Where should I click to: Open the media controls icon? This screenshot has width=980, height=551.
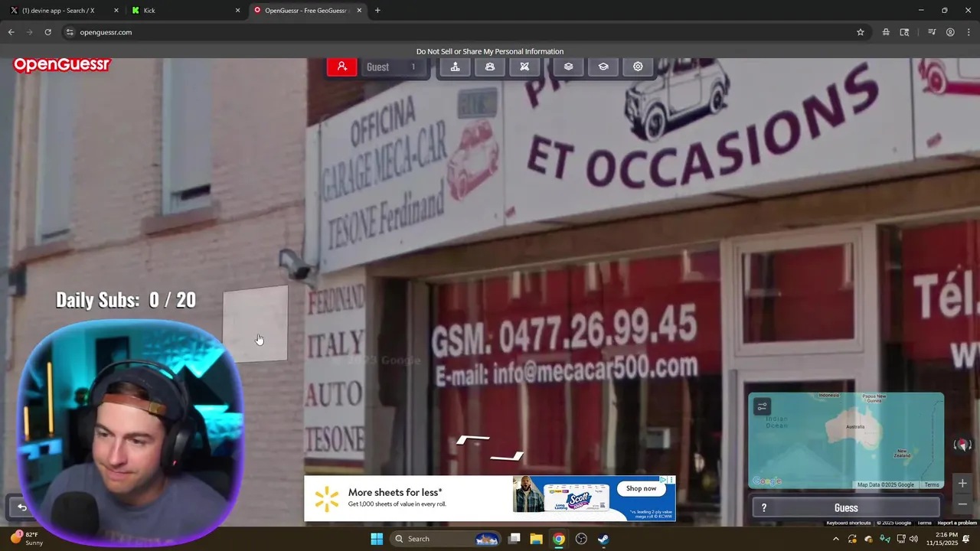[932, 32]
